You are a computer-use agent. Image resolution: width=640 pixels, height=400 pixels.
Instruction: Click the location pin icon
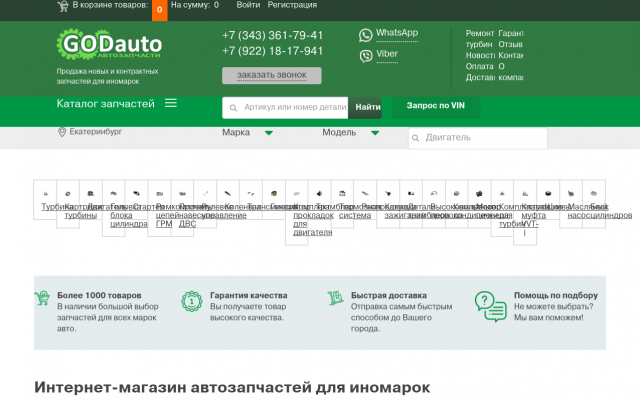pos(62,132)
